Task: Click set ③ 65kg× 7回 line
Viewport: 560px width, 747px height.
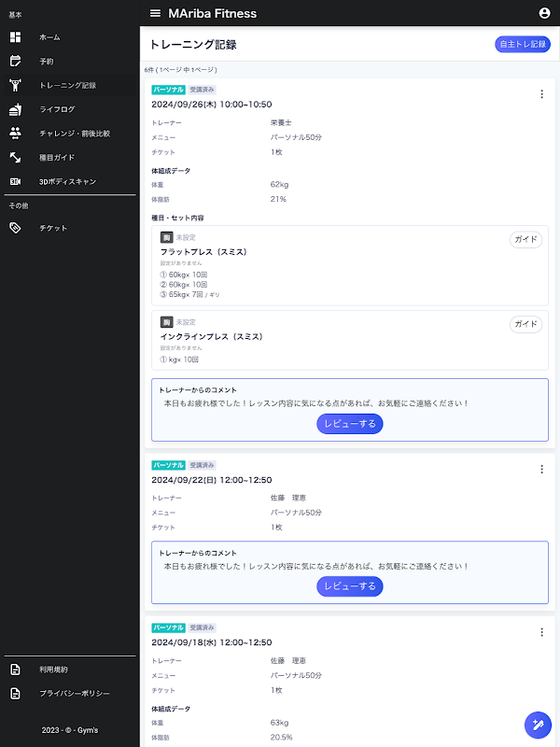Action: pos(189,295)
